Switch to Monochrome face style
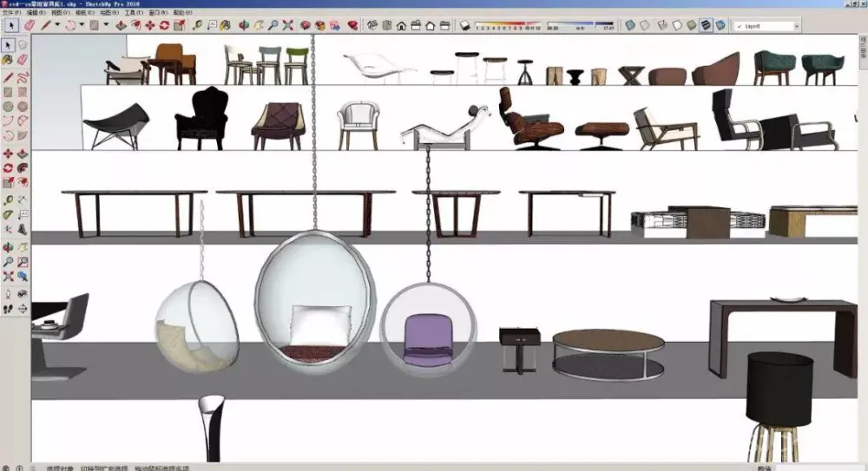The image size is (868, 471). coord(720,26)
